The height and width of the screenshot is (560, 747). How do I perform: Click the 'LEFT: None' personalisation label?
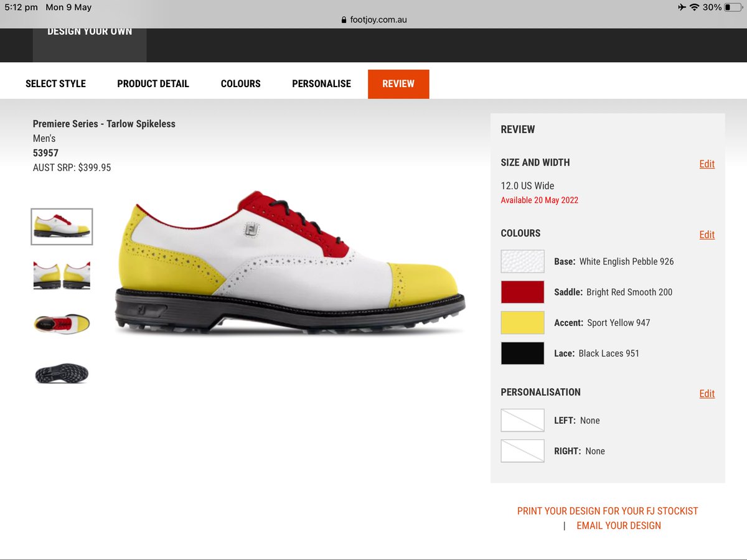(577, 420)
